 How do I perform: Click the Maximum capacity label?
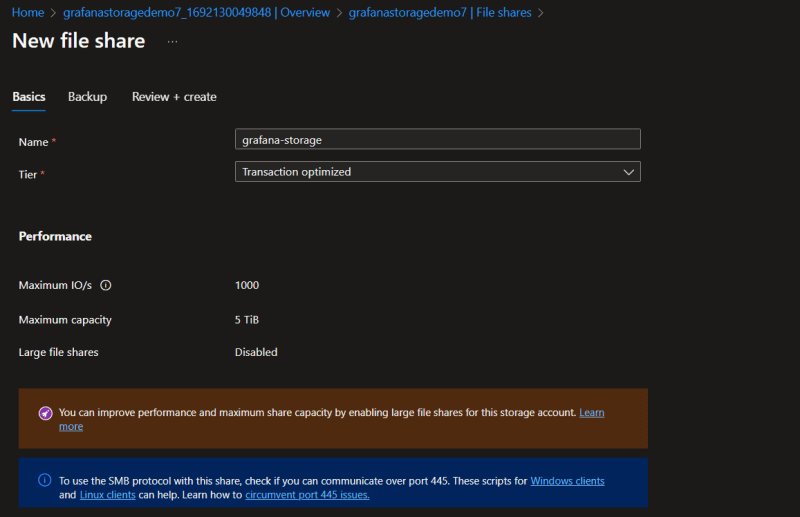pos(65,320)
